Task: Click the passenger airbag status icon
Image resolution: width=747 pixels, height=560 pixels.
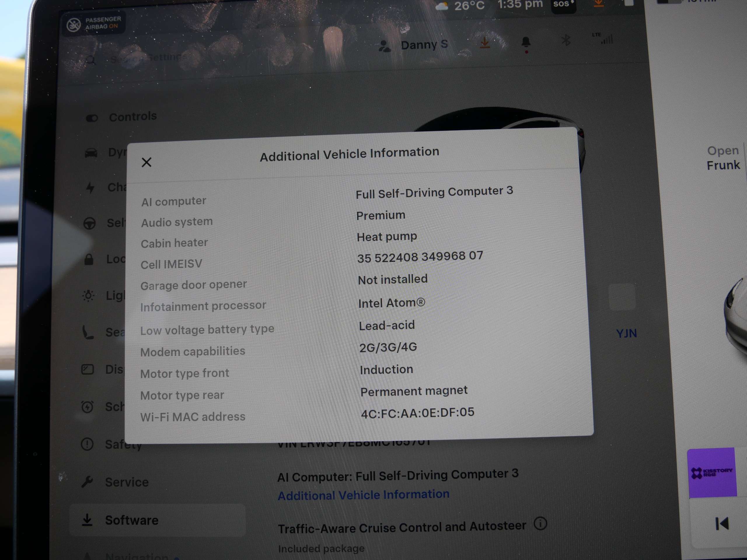Action: pos(74,24)
